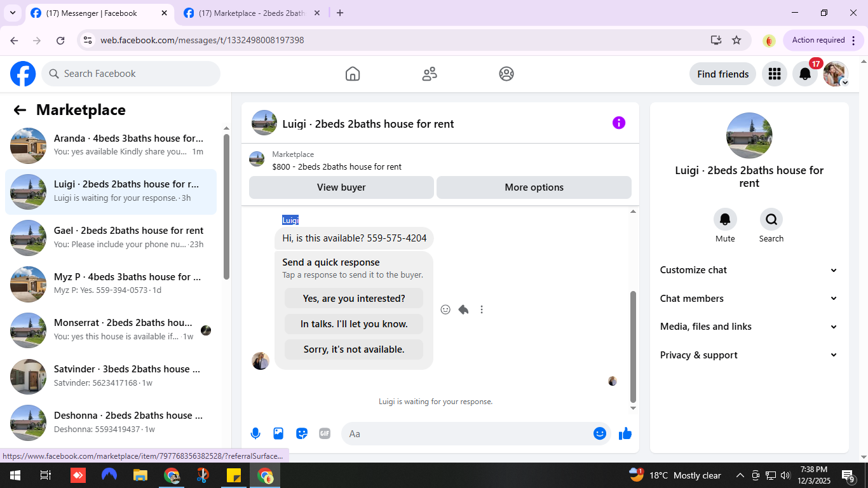This screenshot has width=868, height=488.
Task: Switch to Messenger | Facebook tab
Action: pyautogui.click(x=100, y=13)
